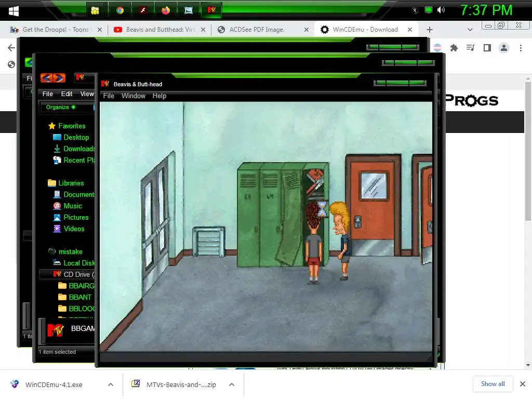The image size is (532, 399).
Task: Open Chrome three-dot menu
Action: pyautogui.click(x=521, y=48)
